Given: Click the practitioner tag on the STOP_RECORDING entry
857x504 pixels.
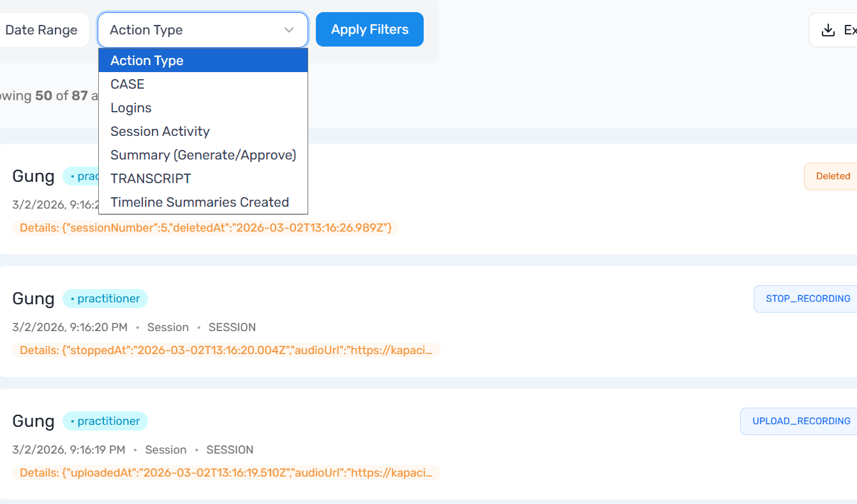Looking at the screenshot, I should [x=105, y=299].
